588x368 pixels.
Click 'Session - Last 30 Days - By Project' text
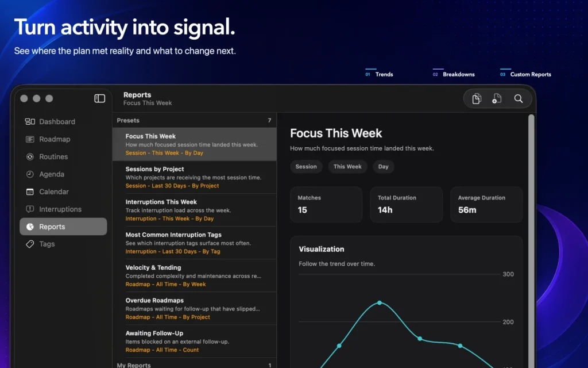[172, 186]
